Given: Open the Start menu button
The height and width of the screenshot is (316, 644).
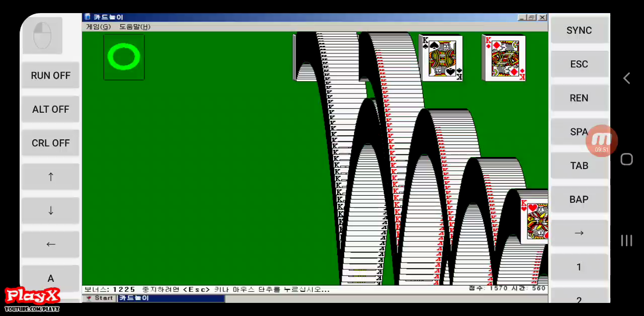Looking at the screenshot, I should (100, 298).
